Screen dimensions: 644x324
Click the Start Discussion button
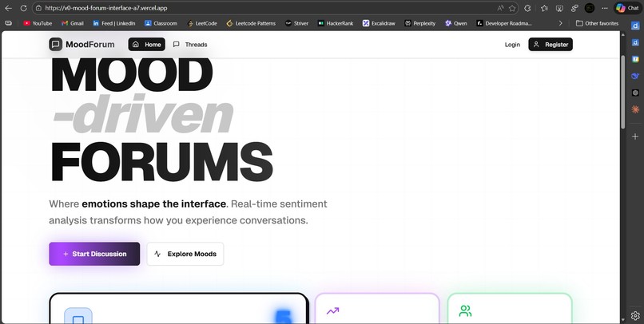pos(94,254)
